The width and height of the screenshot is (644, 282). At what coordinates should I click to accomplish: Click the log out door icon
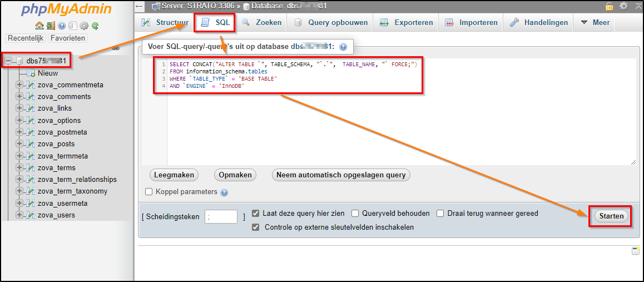click(51, 26)
